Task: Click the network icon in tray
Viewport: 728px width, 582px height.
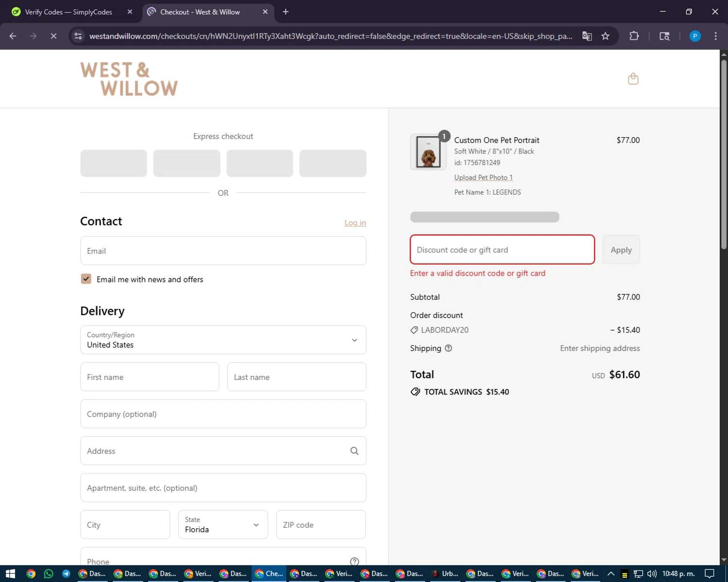Action: point(638,574)
